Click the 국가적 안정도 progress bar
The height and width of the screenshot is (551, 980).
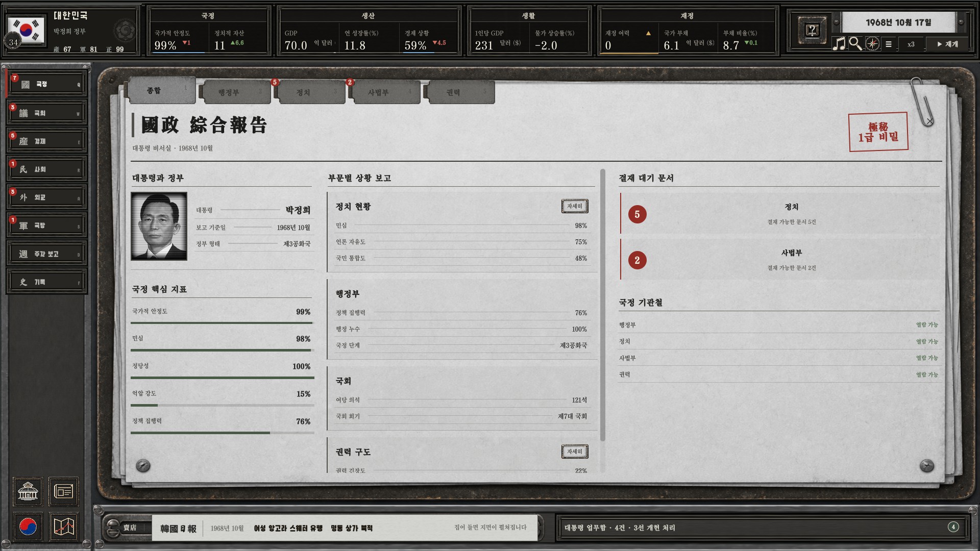point(222,323)
